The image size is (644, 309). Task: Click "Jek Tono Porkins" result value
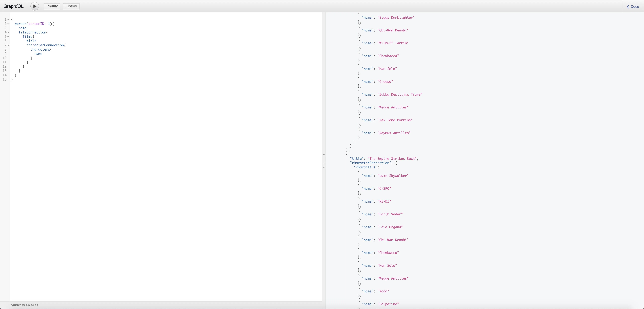(x=395, y=120)
